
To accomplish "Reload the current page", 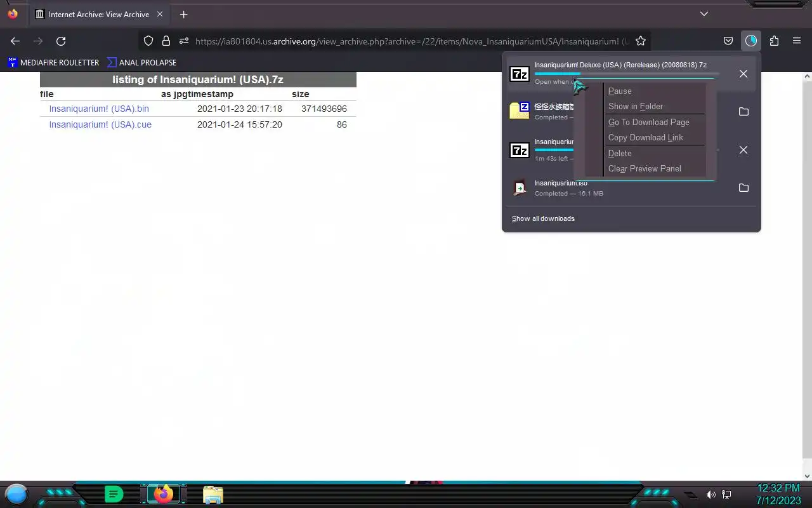I will coord(61,41).
